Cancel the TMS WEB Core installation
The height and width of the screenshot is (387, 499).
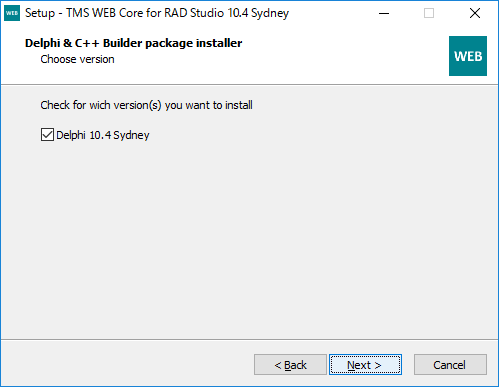tap(450, 365)
